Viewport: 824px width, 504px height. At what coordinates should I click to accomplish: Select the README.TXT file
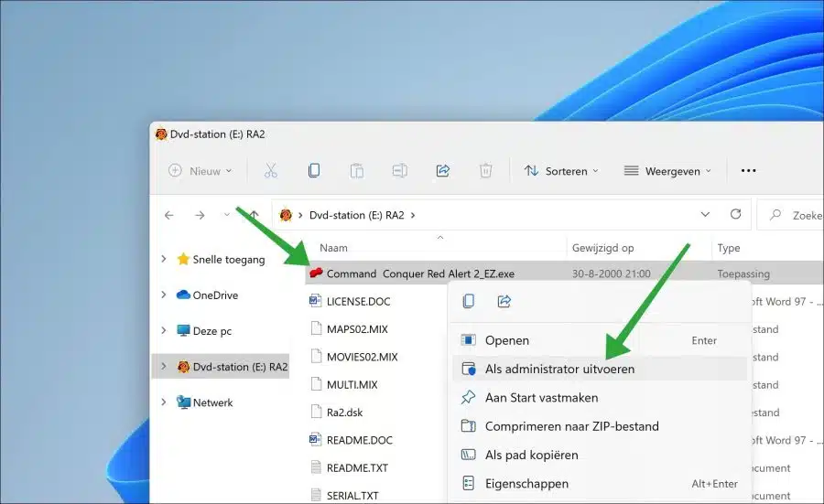357,467
